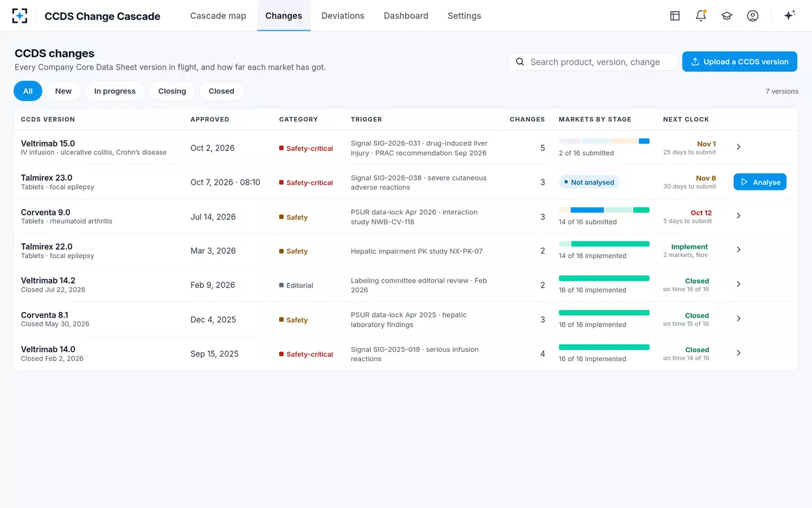Open the sparkle AI assistant icon

coord(789,15)
